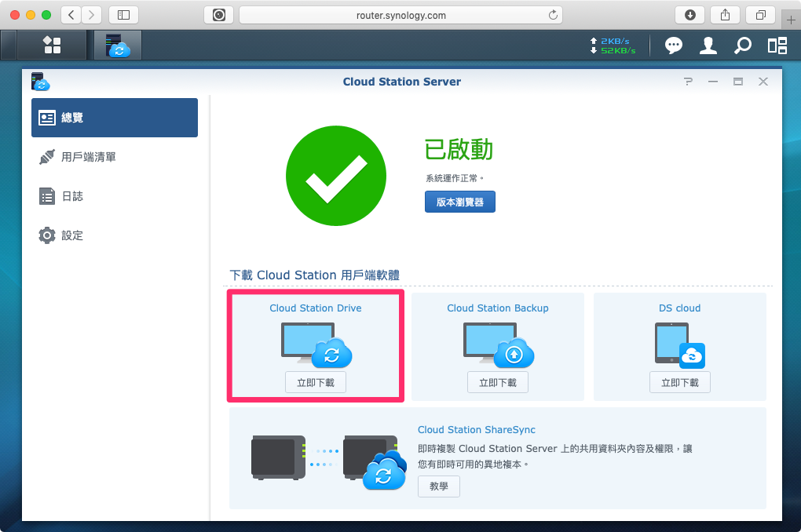Open notifications speech bubble icon
The height and width of the screenshot is (532, 801).
click(673, 46)
